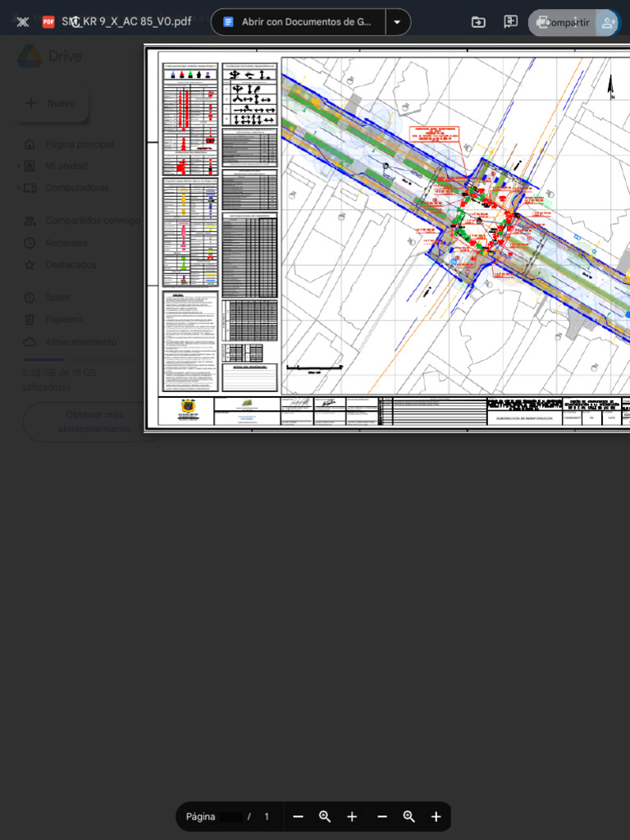Click the share person-plus icon
Screen dimensions: 630x840
point(609,22)
